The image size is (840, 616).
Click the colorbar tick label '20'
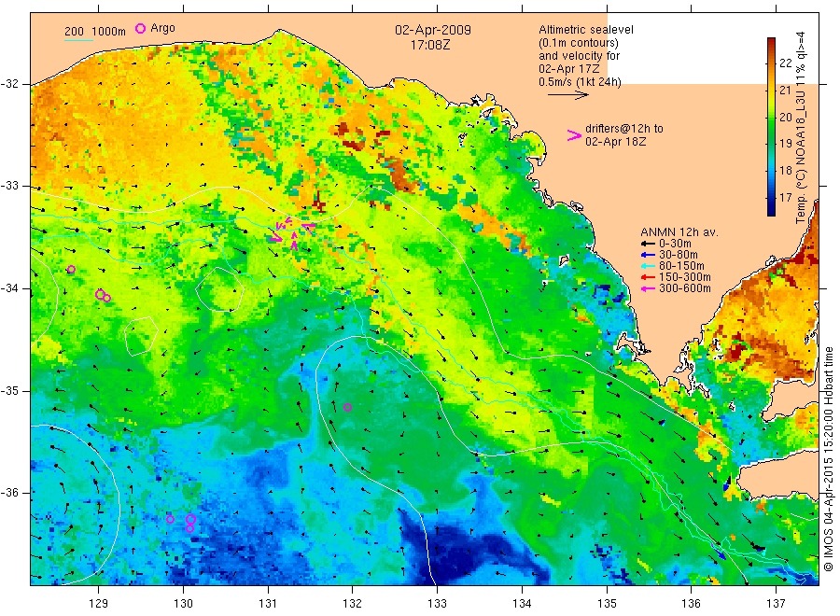pos(785,118)
